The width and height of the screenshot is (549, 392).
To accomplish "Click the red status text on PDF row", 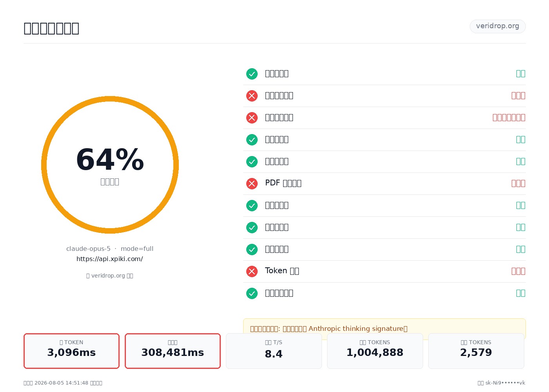I will click(x=518, y=183).
